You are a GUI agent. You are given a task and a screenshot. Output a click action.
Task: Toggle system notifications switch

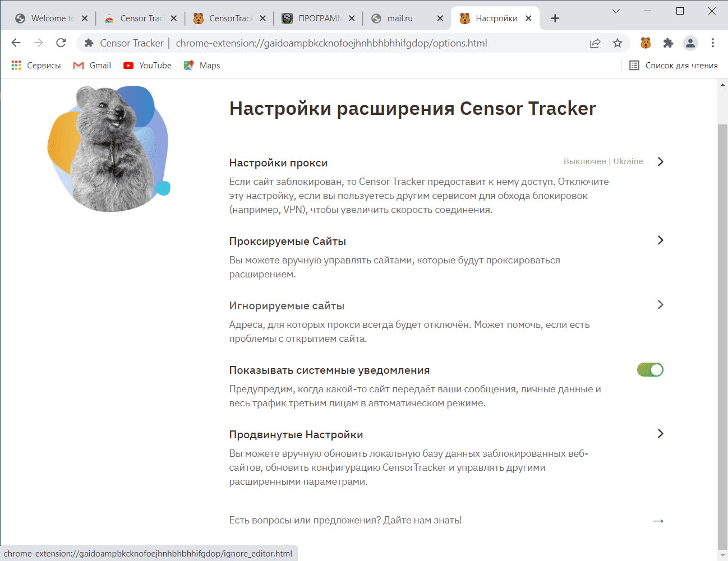tap(650, 370)
